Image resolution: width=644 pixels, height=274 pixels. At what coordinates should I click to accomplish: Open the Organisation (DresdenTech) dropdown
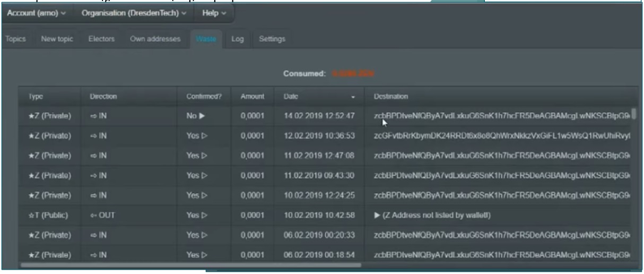click(134, 13)
